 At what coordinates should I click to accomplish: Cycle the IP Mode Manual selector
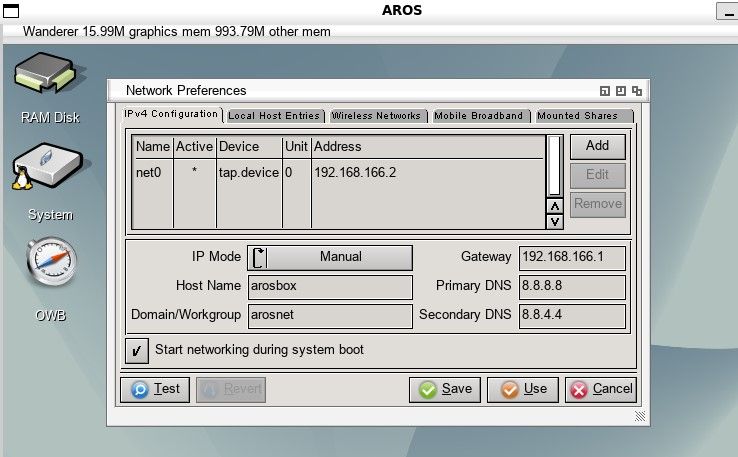pyautogui.click(x=330, y=257)
